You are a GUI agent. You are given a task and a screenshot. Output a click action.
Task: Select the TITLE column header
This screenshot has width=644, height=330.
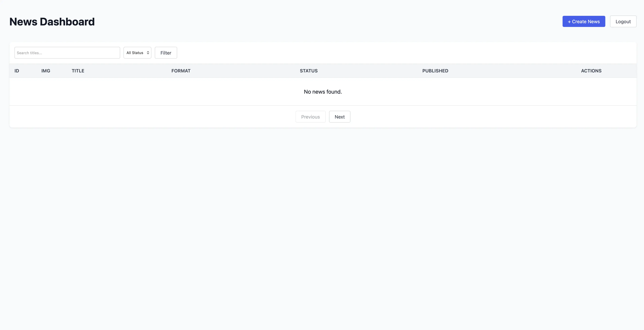[x=78, y=71]
